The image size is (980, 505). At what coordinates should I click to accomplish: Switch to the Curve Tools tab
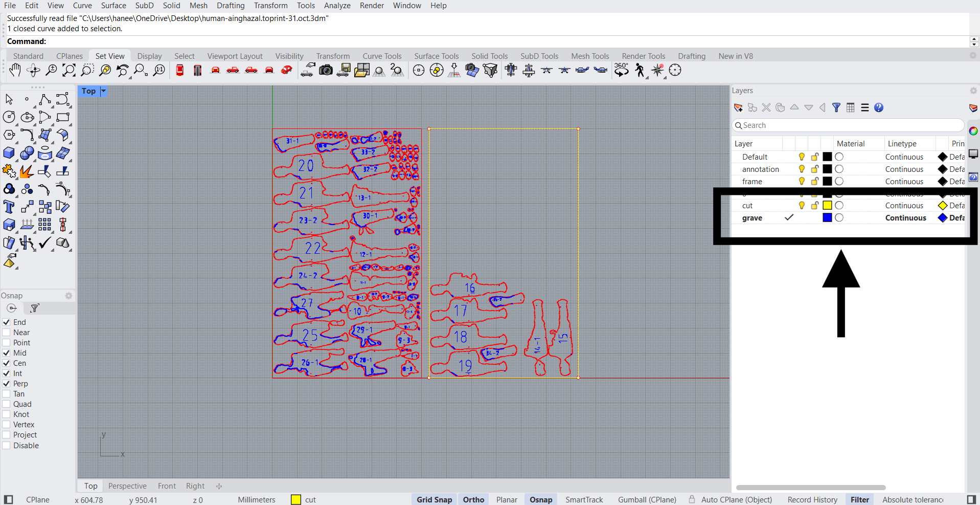[382, 56]
